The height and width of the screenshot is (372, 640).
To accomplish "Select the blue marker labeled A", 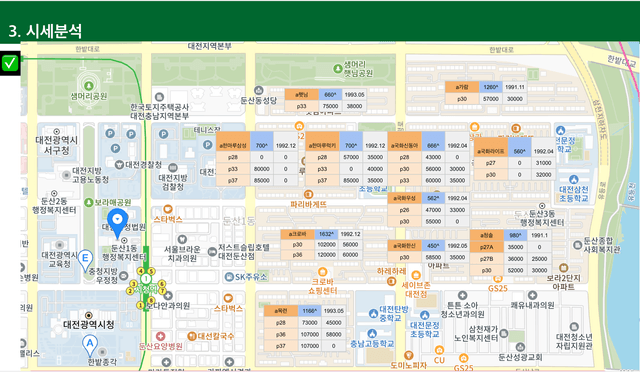I will pos(90,345).
